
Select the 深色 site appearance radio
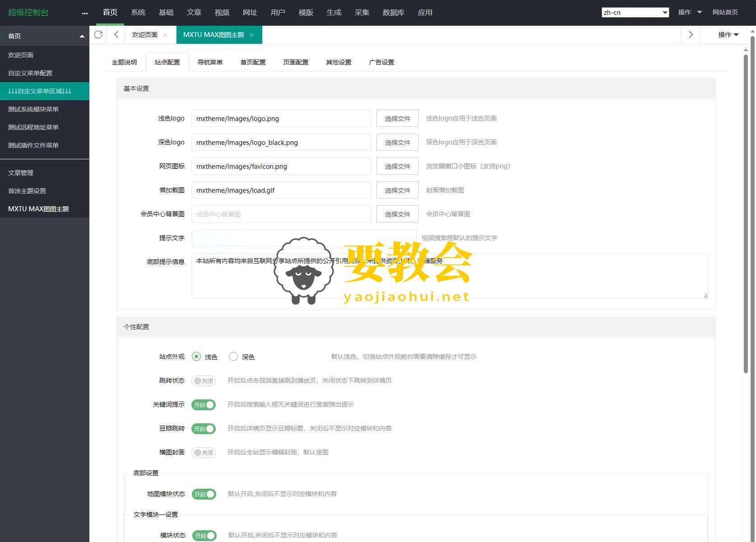point(233,357)
